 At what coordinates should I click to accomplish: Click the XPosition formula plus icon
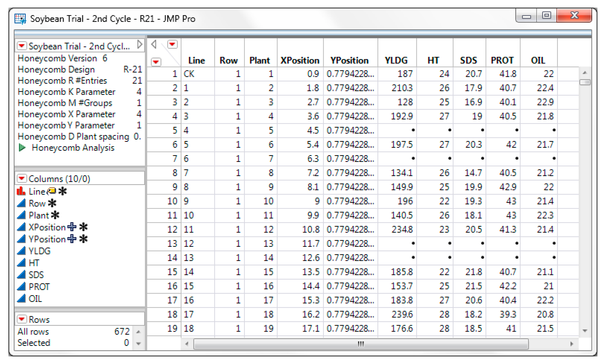point(72,227)
